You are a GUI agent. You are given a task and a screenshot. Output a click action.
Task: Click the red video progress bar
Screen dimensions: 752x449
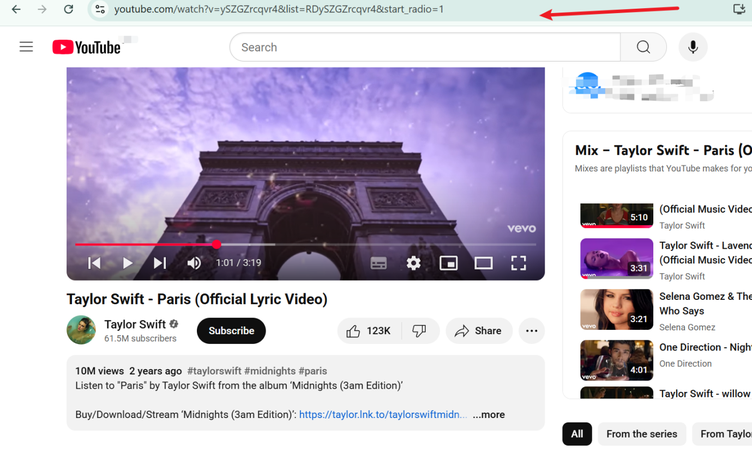point(145,244)
